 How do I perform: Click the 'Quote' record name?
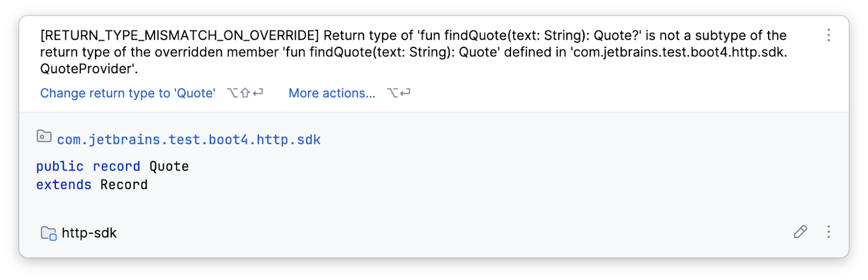click(169, 167)
